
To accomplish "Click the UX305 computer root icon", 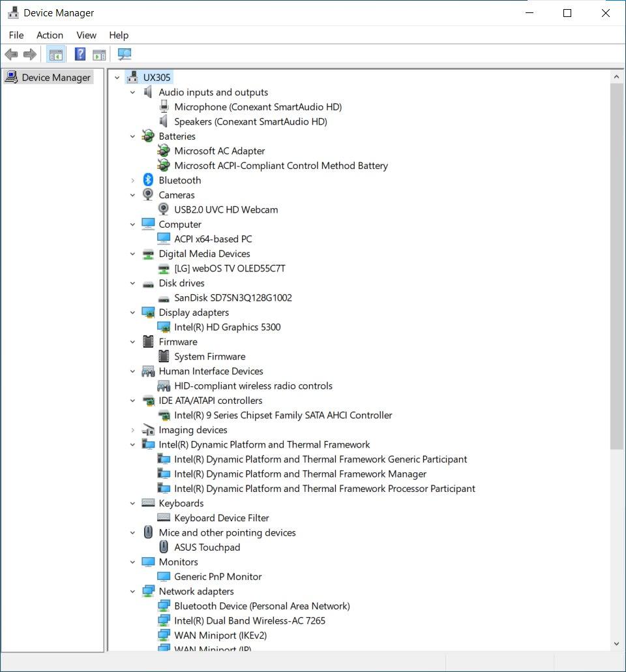I will [132, 77].
